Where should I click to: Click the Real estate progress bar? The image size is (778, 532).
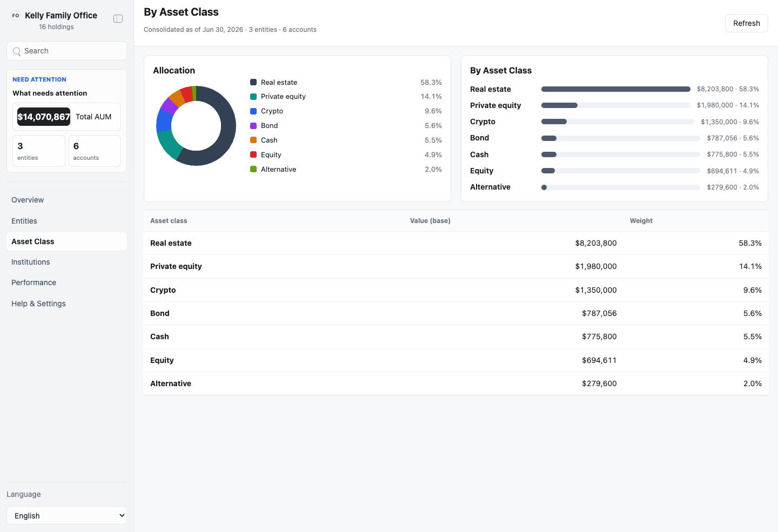(x=616, y=89)
